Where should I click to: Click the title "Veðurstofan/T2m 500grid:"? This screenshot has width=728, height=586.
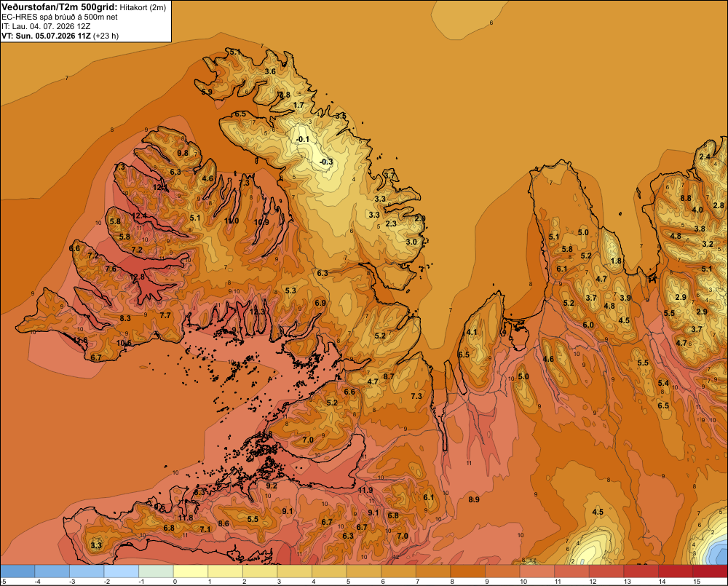pyautogui.click(x=60, y=7)
